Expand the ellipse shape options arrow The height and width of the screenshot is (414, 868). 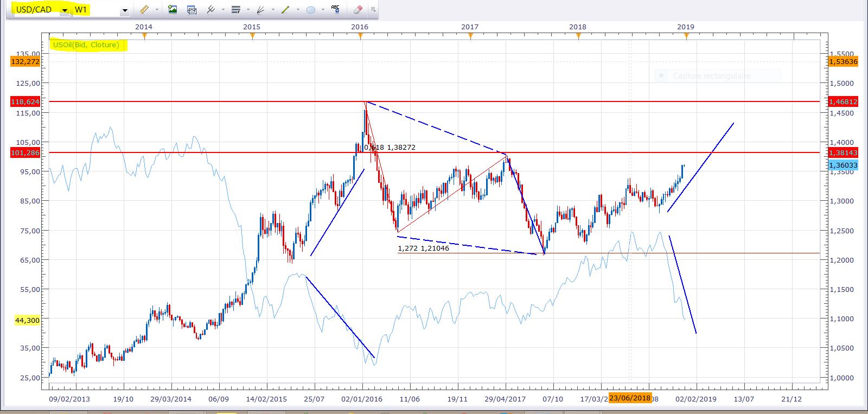click(323, 10)
